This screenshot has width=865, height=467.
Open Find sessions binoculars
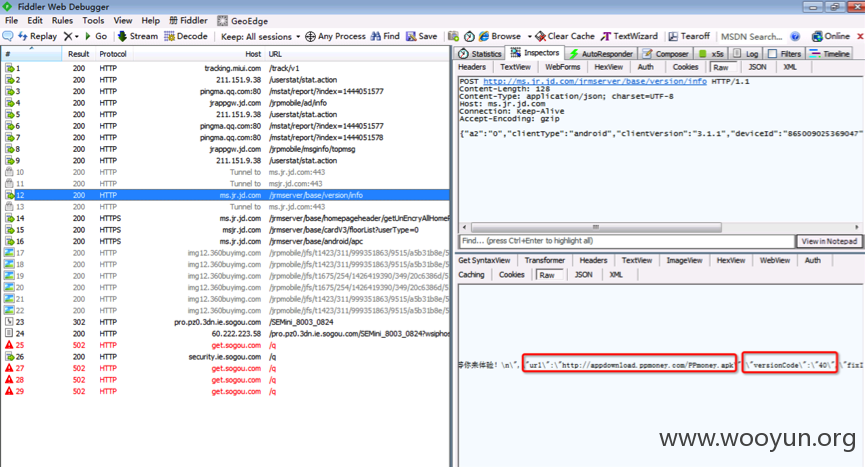tap(385, 36)
